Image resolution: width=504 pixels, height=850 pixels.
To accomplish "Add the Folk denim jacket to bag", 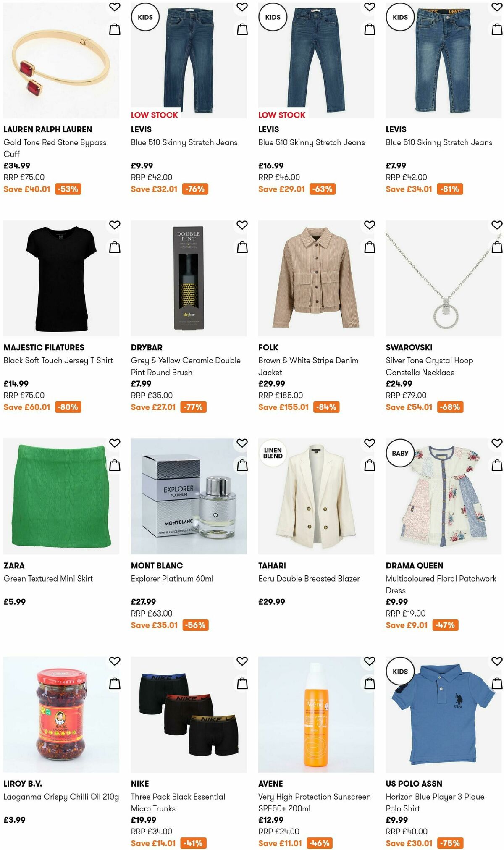I will [x=370, y=247].
